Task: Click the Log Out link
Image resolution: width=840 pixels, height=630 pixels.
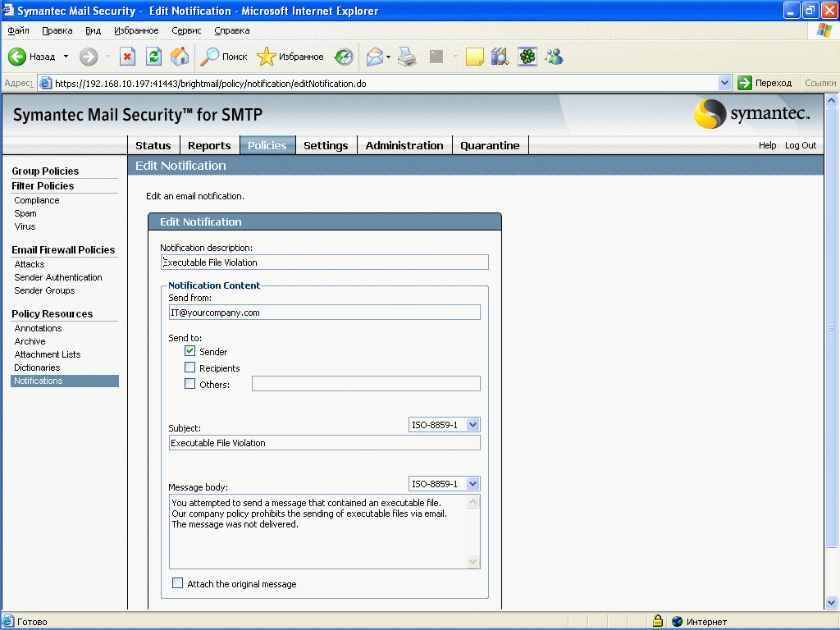Action: coord(801,145)
